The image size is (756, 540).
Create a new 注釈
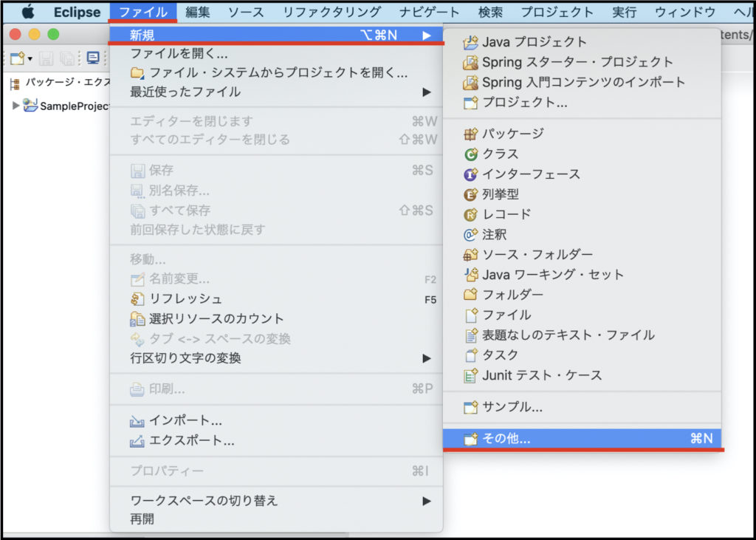[x=582, y=234]
